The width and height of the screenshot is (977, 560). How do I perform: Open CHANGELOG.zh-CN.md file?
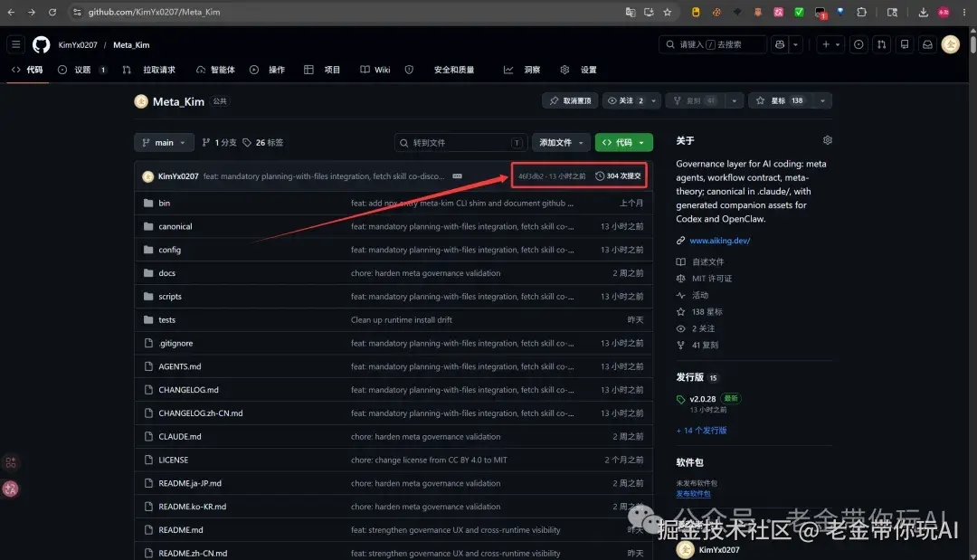pyautogui.click(x=201, y=413)
